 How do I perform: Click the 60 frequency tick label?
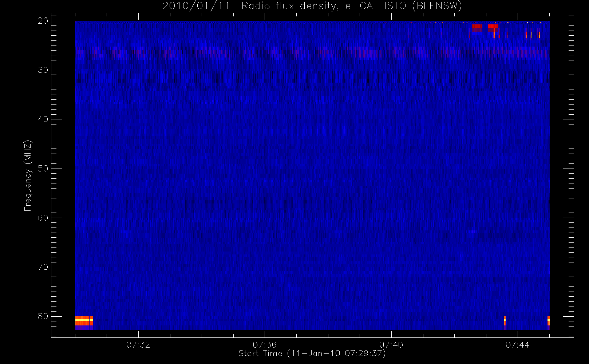tap(43, 218)
